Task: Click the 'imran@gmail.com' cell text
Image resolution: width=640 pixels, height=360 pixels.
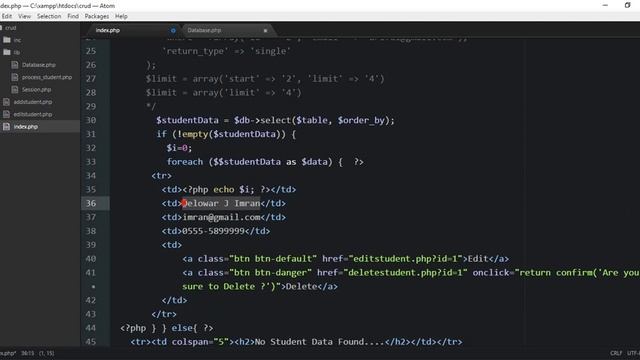Action: 221,217
